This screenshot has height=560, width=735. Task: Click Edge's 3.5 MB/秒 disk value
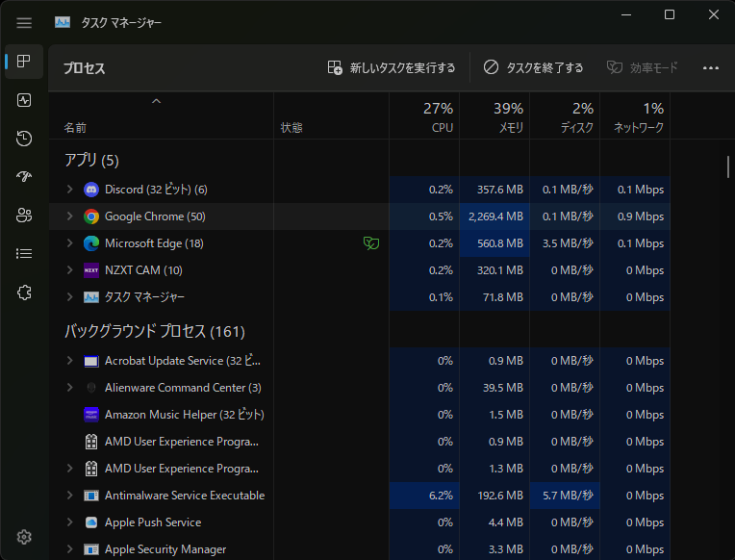[x=568, y=243]
